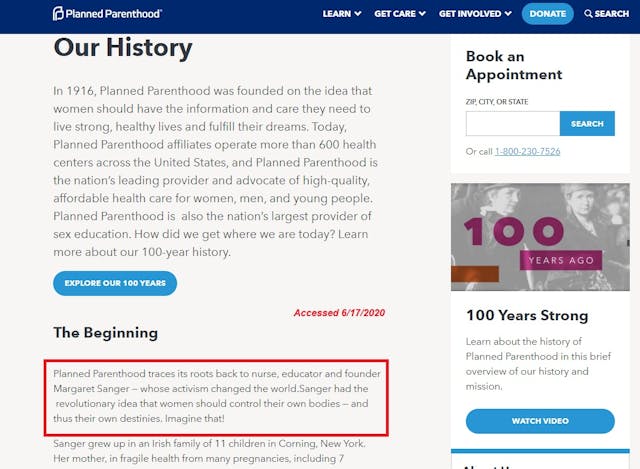Click the Our History page heading

click(123, 47)
